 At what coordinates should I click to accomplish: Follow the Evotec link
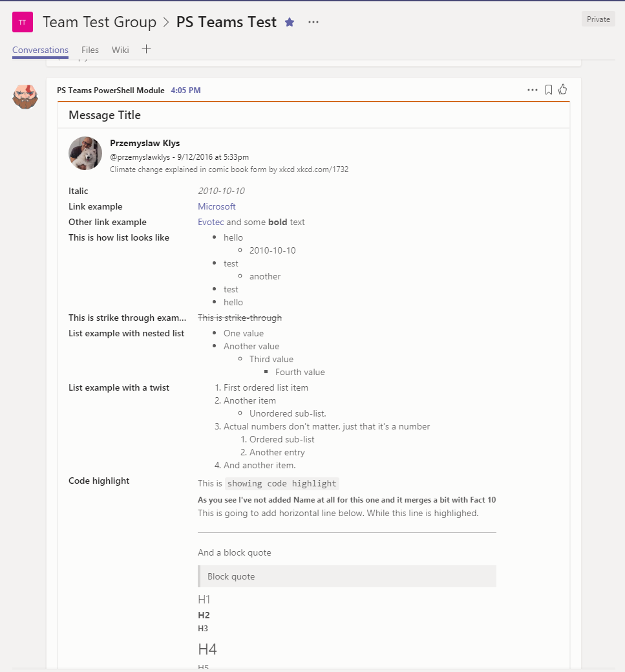(211, 222)
